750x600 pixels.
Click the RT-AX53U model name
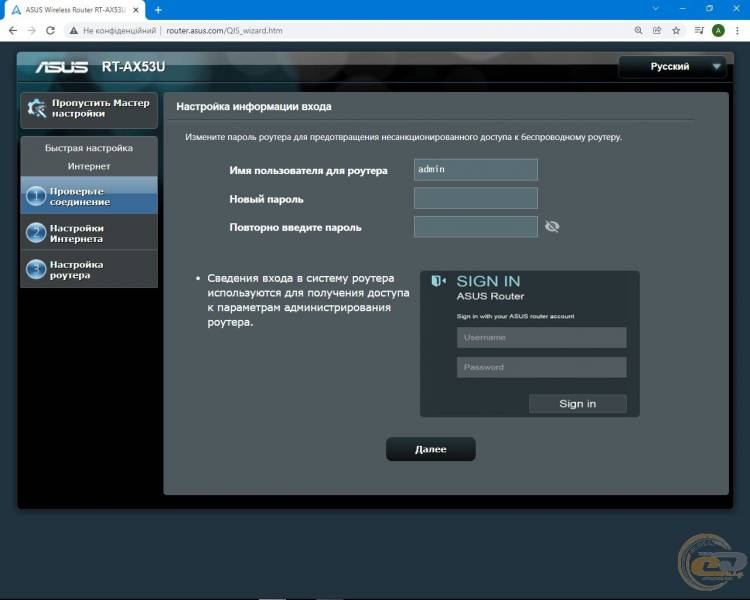pos(133,67)
